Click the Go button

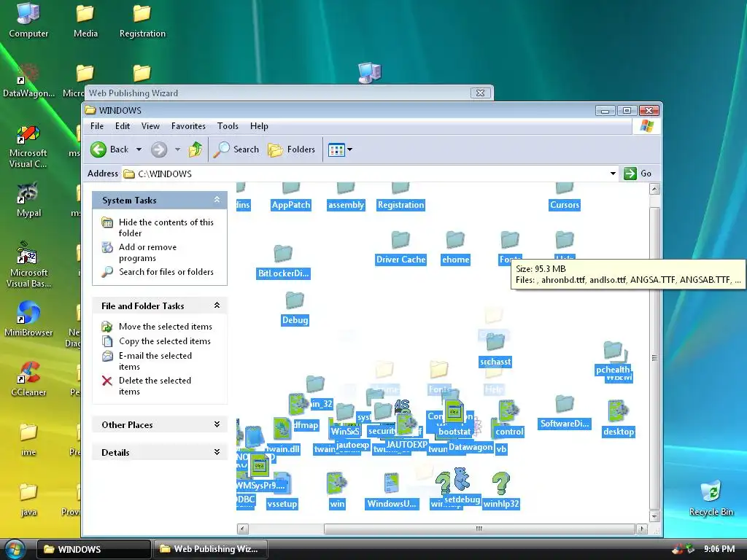(638, 174)
